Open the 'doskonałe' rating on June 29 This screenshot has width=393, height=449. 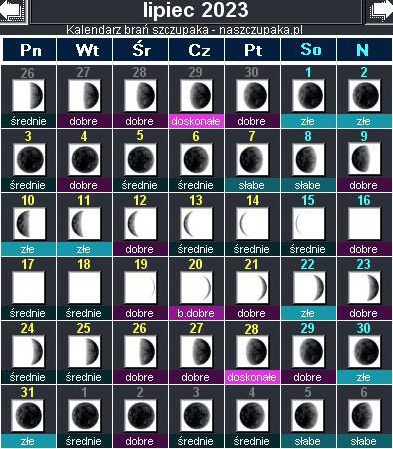point(196,121)
